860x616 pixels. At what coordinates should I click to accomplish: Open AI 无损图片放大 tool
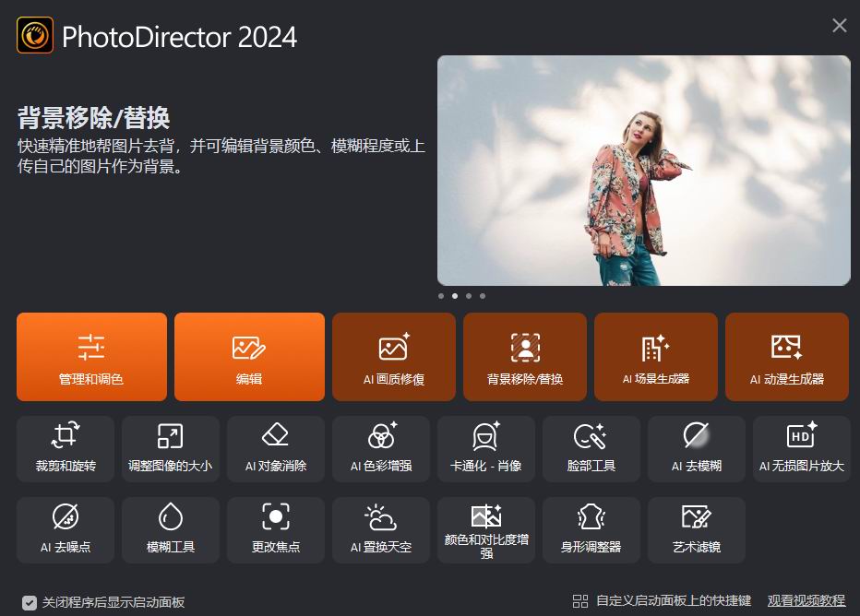coord(802,449)
